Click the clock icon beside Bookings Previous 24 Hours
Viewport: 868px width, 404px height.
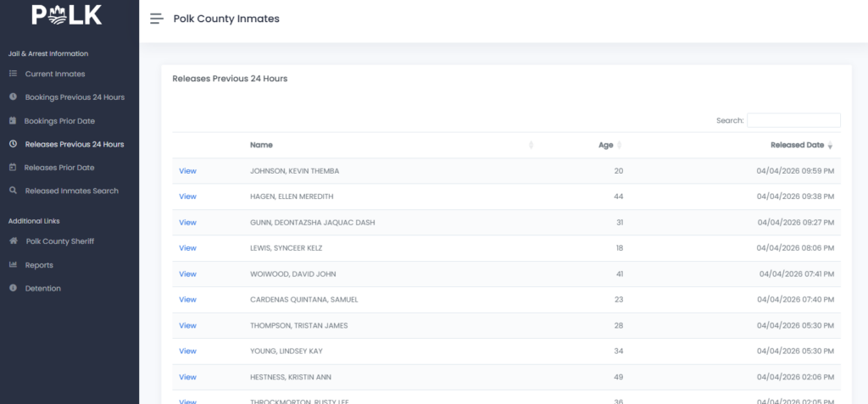(x=13, y=97)
